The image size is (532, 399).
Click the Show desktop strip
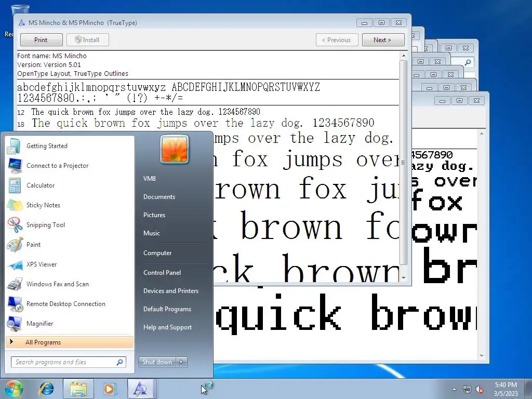coord(529,389)
